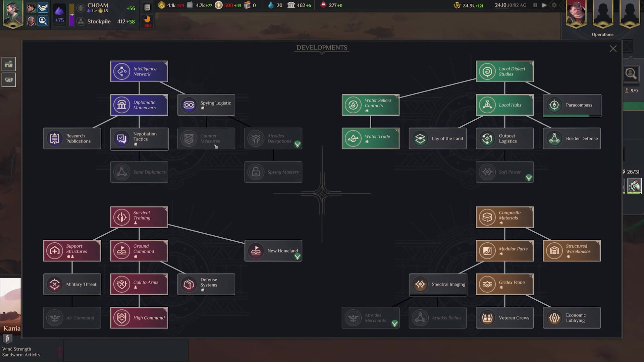
Task: Expand the pause button playback control
Action: coord(535,5)
